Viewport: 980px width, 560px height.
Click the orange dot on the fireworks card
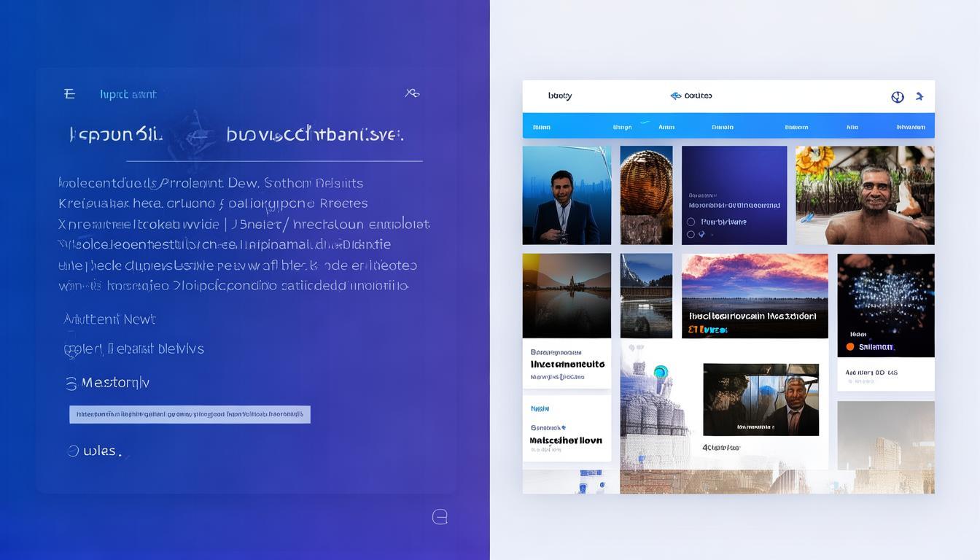coord(849,347)
